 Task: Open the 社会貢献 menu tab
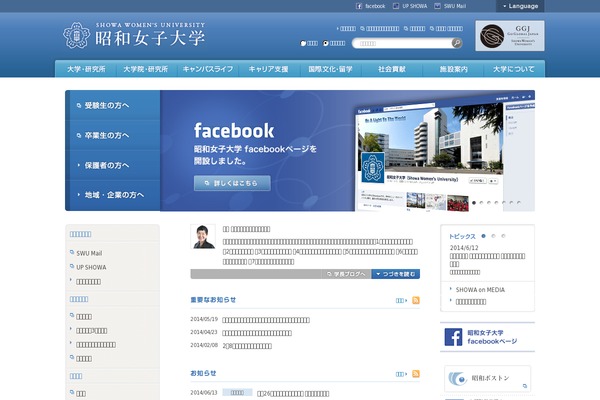392,69
